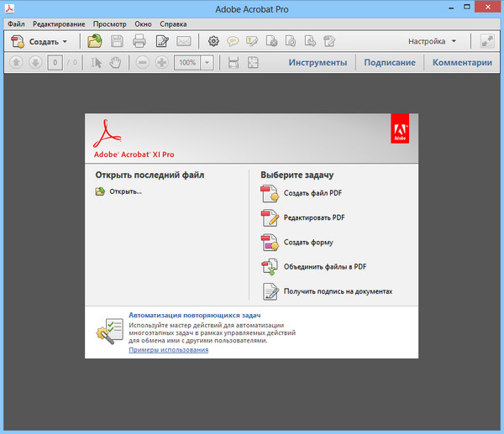Screen dimensions: 504x434
Task: Click the save diskette icon
Action: [x=117, y=40]
